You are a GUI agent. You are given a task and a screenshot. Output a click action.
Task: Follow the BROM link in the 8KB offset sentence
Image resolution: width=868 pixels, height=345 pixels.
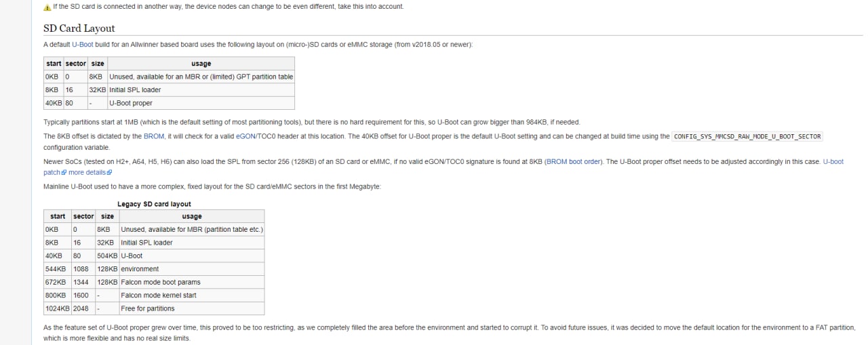pos(153,136)
